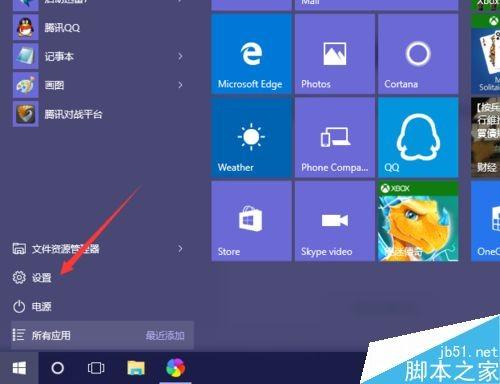Show 所有应用 list

102,335
